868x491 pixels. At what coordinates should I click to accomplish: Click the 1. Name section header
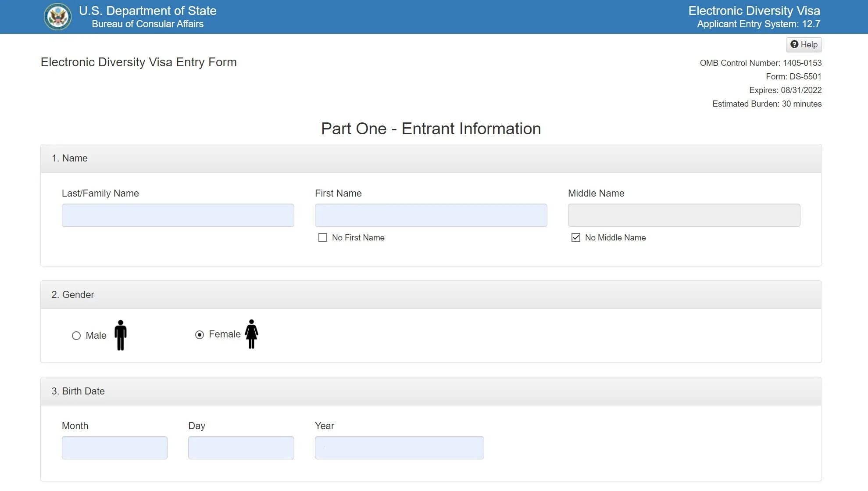(70, 158)
